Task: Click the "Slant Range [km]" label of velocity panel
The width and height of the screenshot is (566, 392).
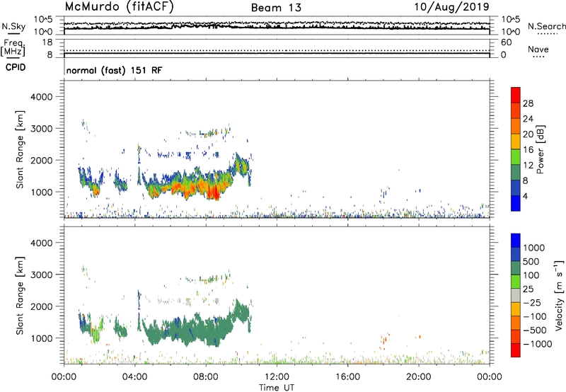Action: (20, 295)
